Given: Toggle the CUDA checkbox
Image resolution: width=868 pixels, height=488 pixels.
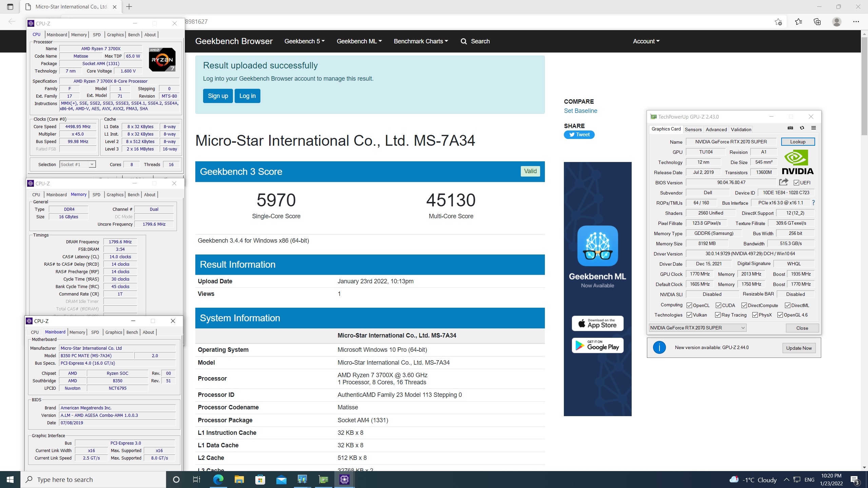Looking at the screenshot, I should pos(718,305).
